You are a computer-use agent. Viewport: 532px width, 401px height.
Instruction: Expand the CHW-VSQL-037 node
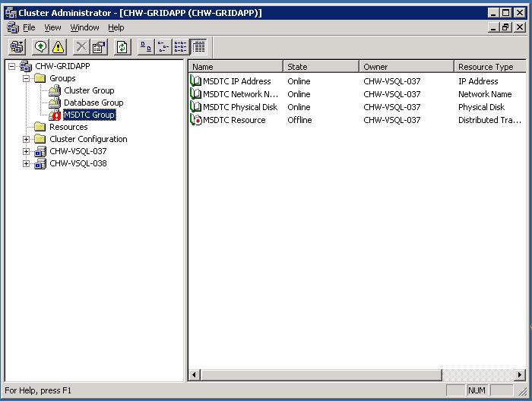click(x=26, y=151)
